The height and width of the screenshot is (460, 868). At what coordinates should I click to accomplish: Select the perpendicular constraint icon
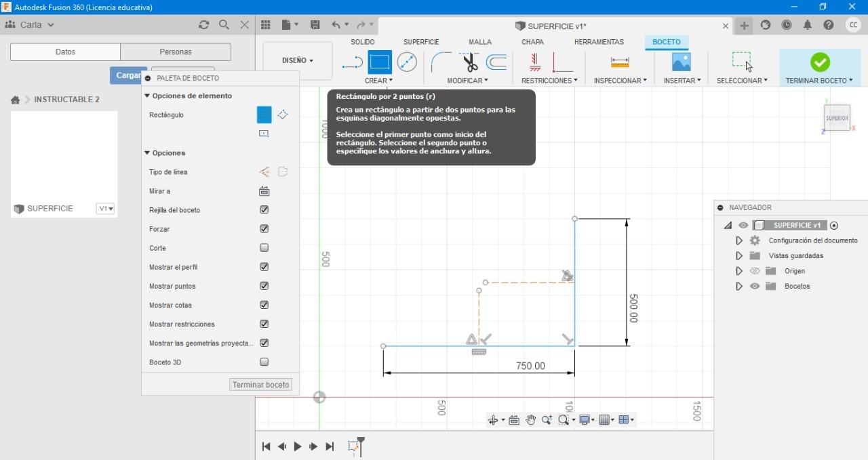(x=563, y=63)
